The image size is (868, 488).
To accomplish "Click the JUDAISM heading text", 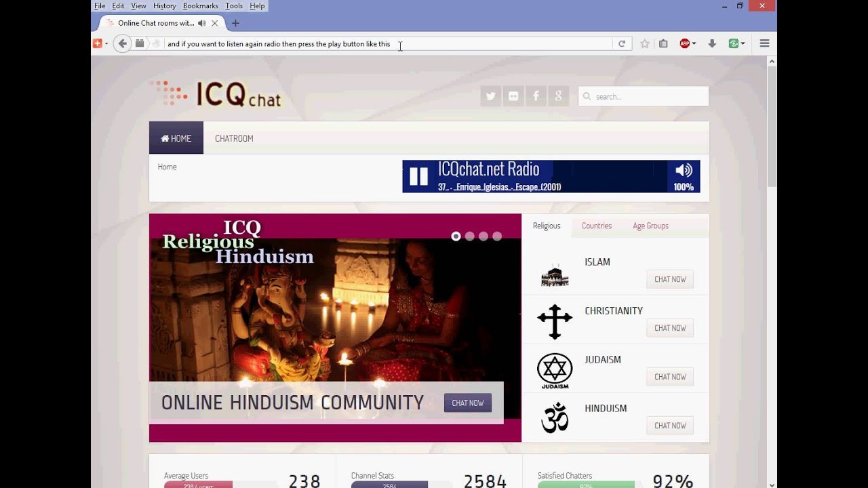I will (x=603, y=360).
